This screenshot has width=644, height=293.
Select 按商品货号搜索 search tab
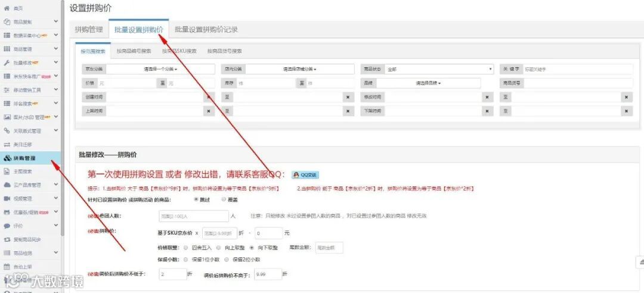(224, 51)
